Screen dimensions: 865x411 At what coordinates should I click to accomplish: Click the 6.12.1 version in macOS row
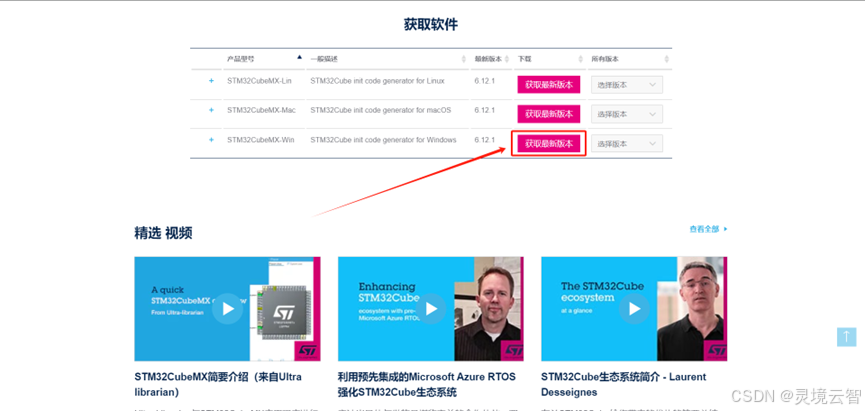point(484,110)
